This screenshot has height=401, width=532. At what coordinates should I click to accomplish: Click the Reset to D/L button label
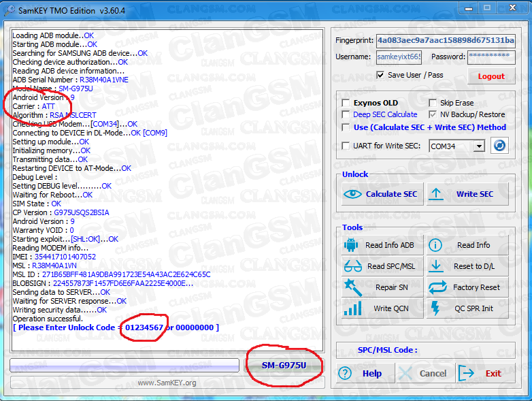tap(474, 266)
